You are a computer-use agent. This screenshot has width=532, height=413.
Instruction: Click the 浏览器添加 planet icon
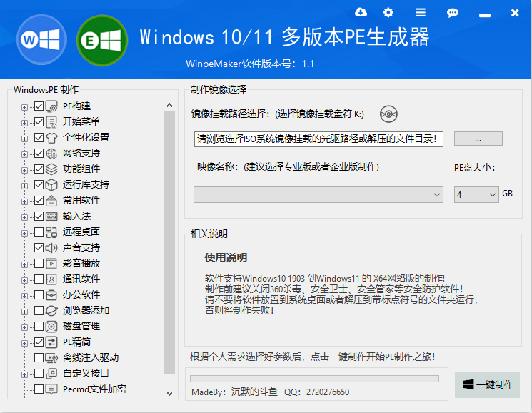pos(51,311)
